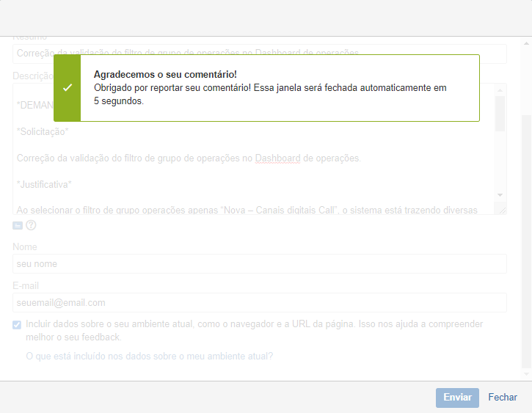Click the Enviar button
The width and height of the screenshot is (532, 413).
point(457,398)
